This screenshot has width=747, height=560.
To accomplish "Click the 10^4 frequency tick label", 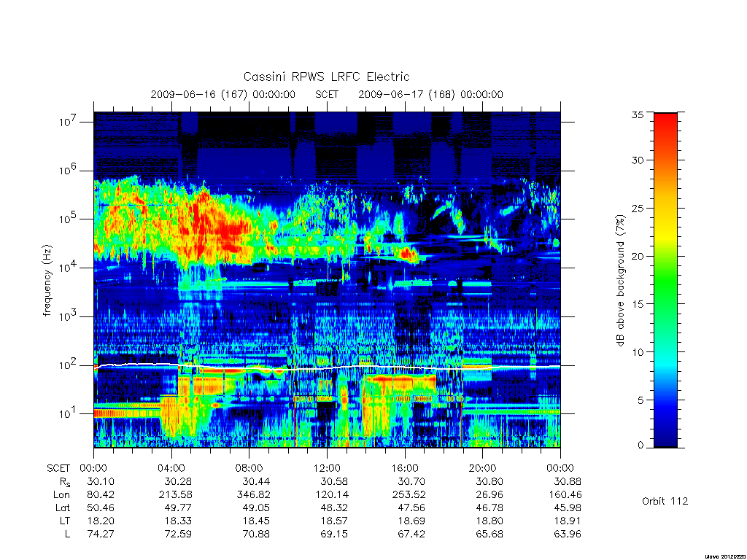I will click(68, 267).
